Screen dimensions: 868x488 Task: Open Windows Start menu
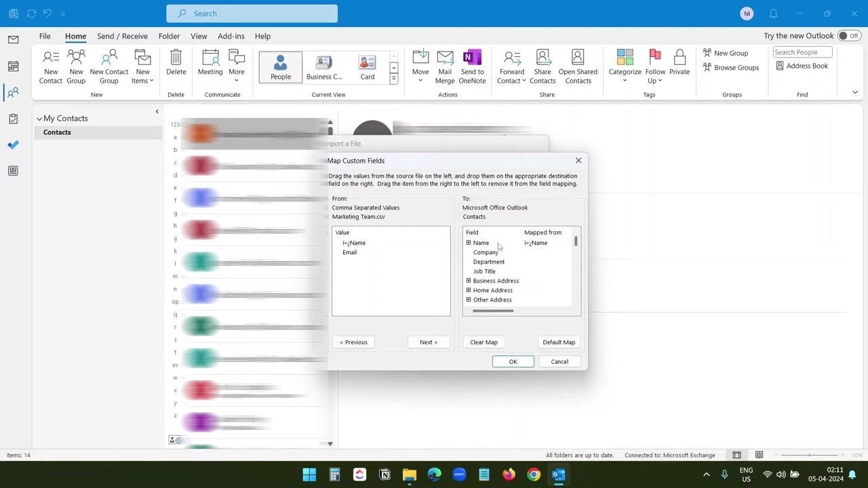309,474
